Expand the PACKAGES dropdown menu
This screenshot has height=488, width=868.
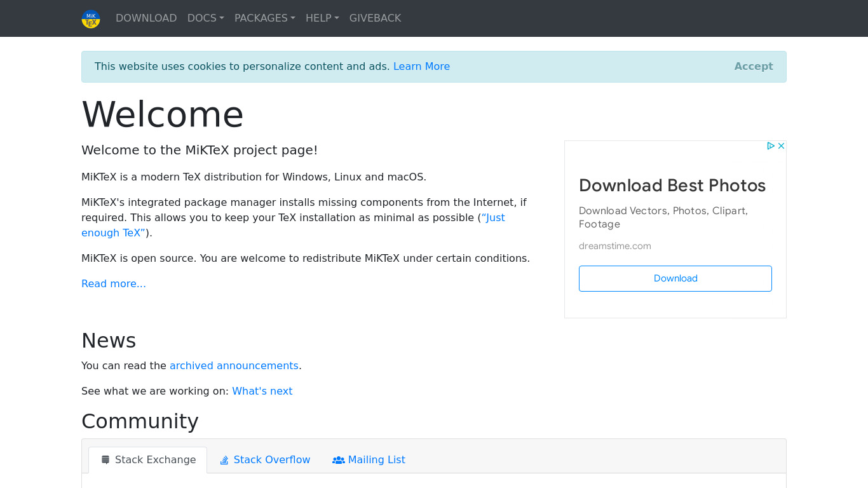coord(265,18)
